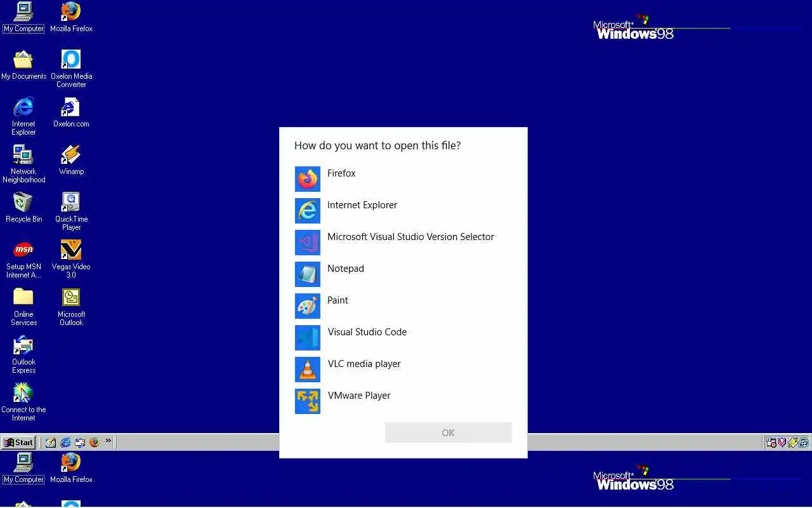Image resolution: width=812 pixels, height=508 pixels.
Task: Select the QuickTime Player desktop shortcut
Action: pos(71,211)
